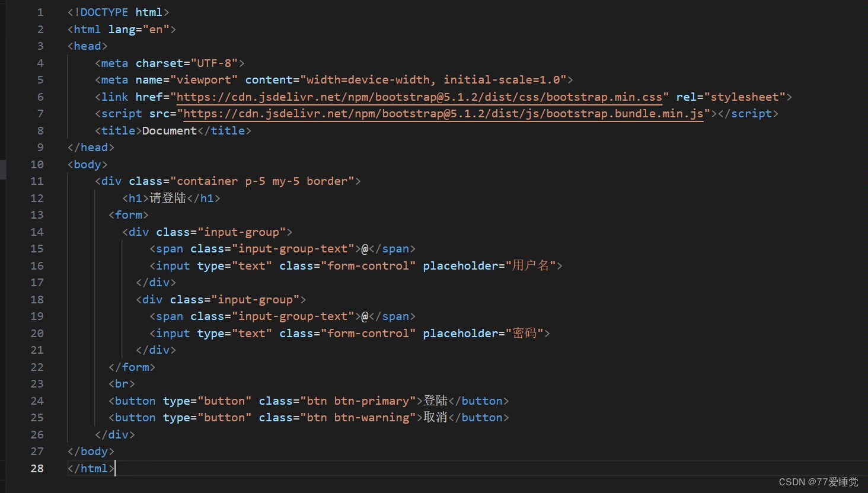Click the "container p-5 my-5 border" class value
Image resolution: width=868 pixels, height=493 pixels.
point(262,181)
